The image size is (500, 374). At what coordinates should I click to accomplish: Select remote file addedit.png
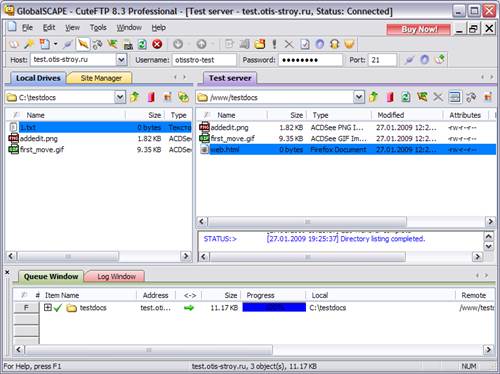(x=347, y=127)
